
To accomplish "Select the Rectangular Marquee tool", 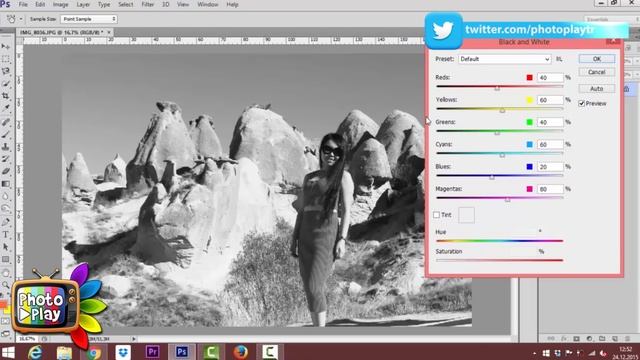I will coord(6,59).
